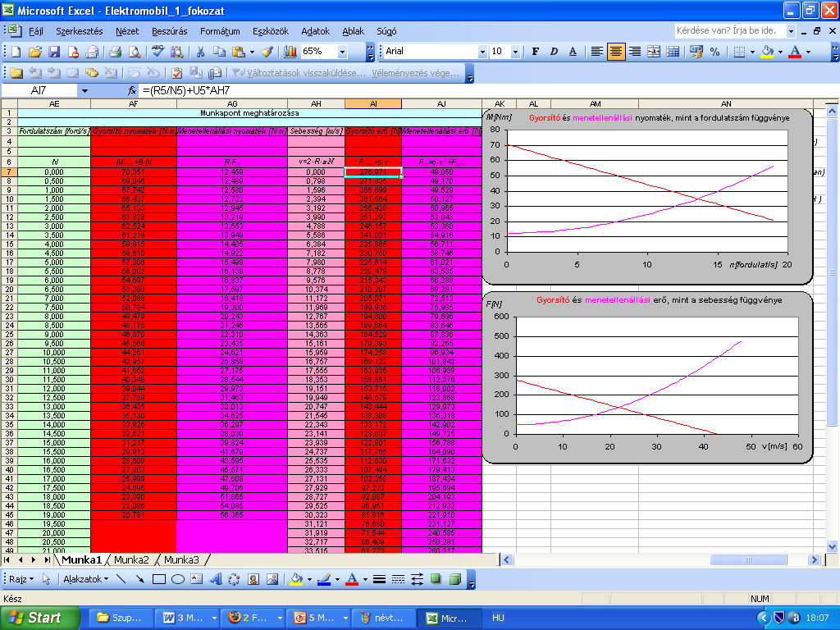Run the ABC spelling check
Viewport: 840px width, 630px height.
pyautogui.click(x=157, y=52)
